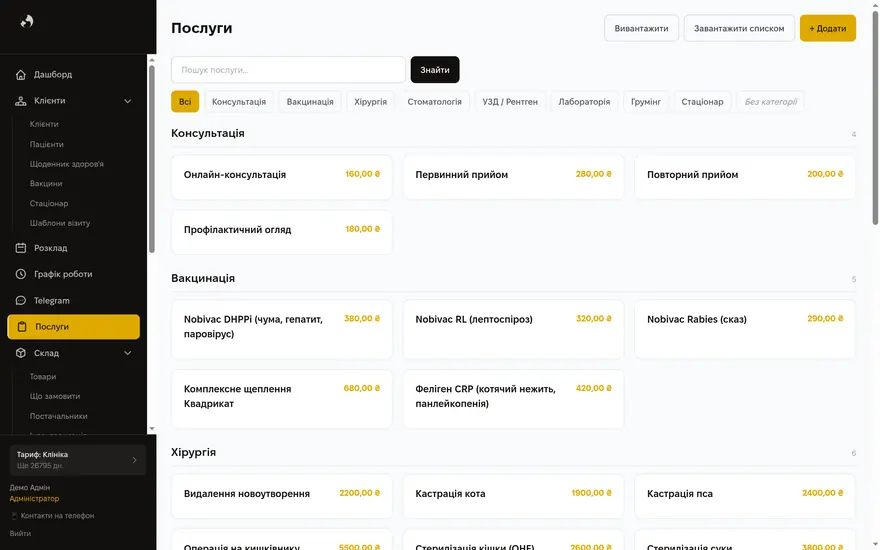880x550 pixels.
Task: Collapse the Склад sidebar section chevron
Action: click(127, 353)
